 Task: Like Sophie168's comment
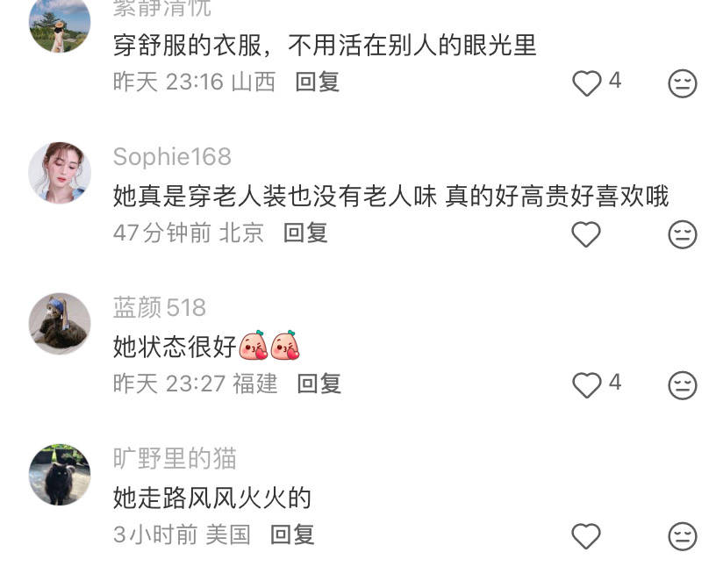tap(586, 234)
